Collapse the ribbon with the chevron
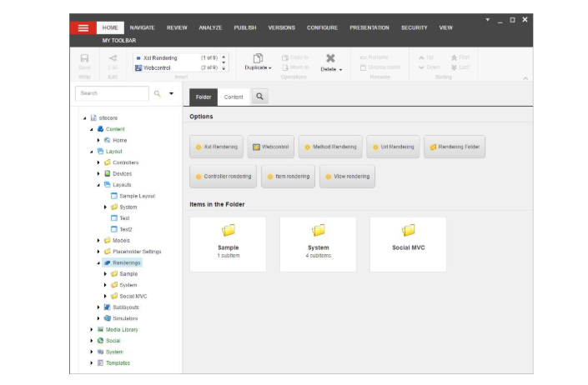 (x=525, y=78)
